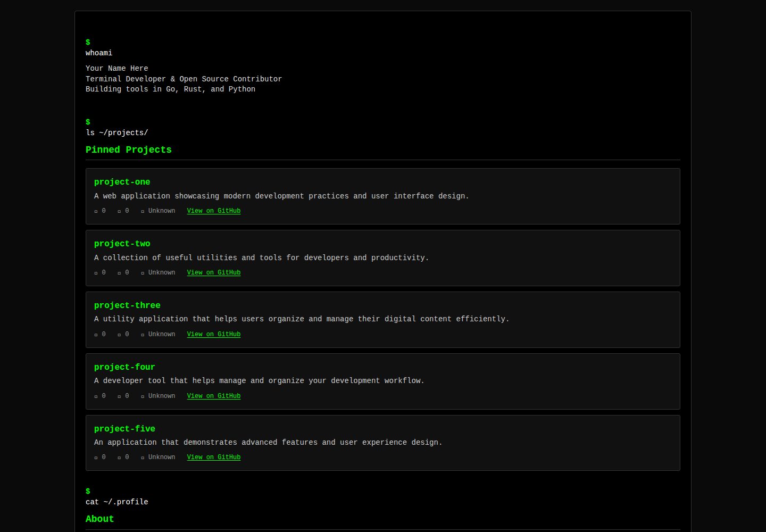Click the project-four title
The image size is (766, 532).
(x=124, y=367)
